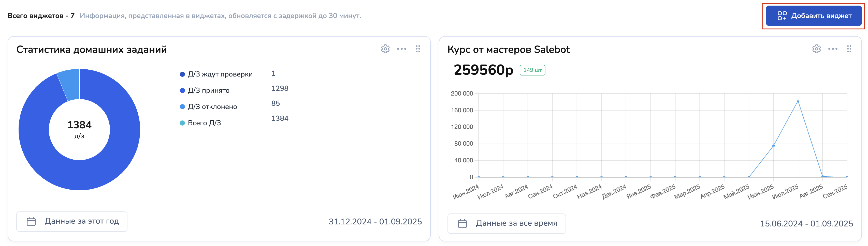This screenshot has height=246, width=868.
Task: Open settings gear of Статистика домашних заданий widget
Action: coord(385,49)
